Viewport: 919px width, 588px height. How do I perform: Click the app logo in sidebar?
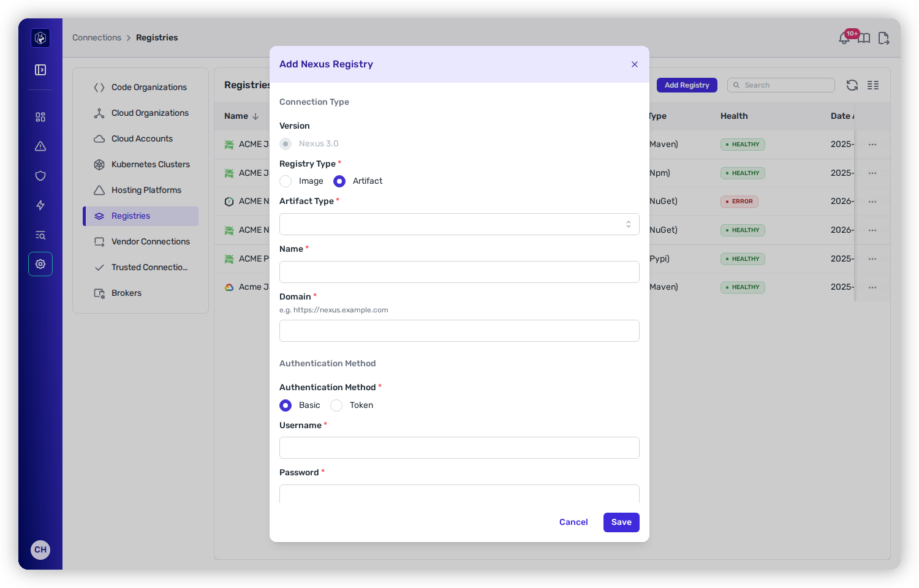(40, 38)
